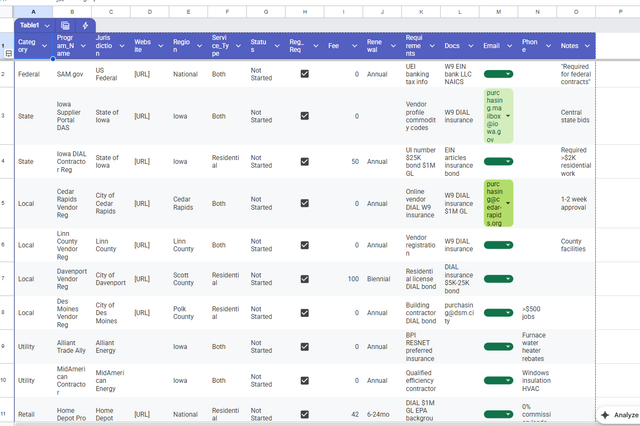Select the "Biennial" renewal cell

(x=382, y=279)
